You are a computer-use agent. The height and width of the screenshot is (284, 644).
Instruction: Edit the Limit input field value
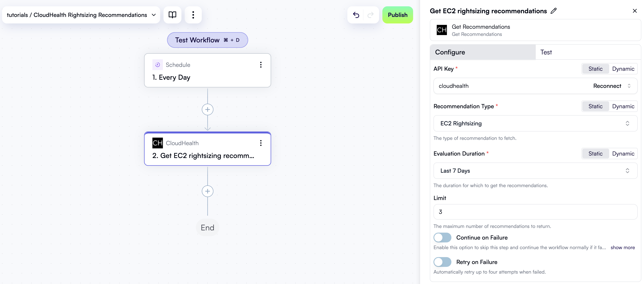[x=535, y=212]
